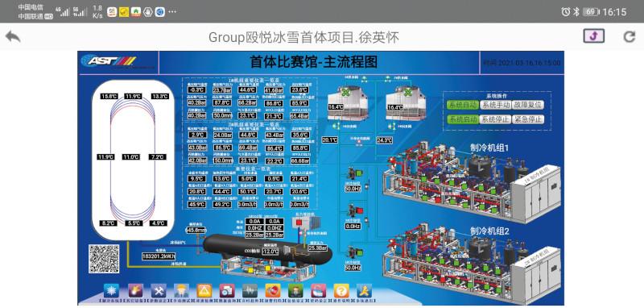The width and height of the screenshot is (644, 308).
Task: Click the 4.9°C rink temperature
Action: point(158,223)
